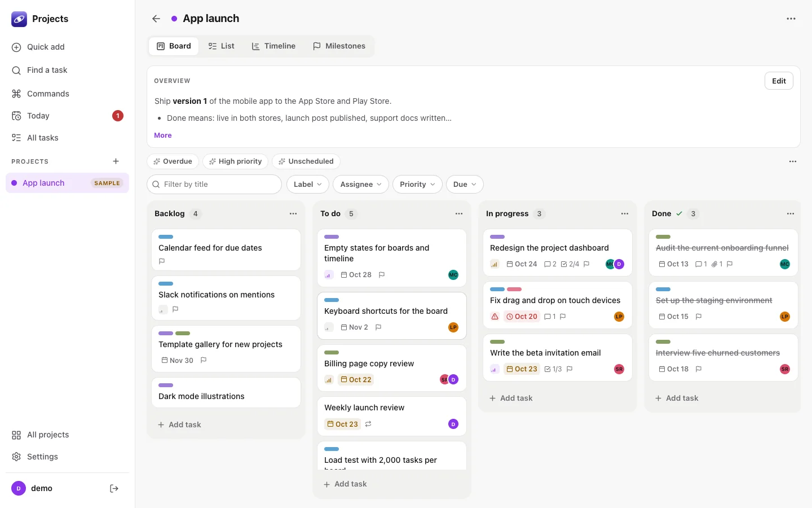812x508 pixels.
Task: Open In progress column options menu
Action: click(x=625, y=214)
